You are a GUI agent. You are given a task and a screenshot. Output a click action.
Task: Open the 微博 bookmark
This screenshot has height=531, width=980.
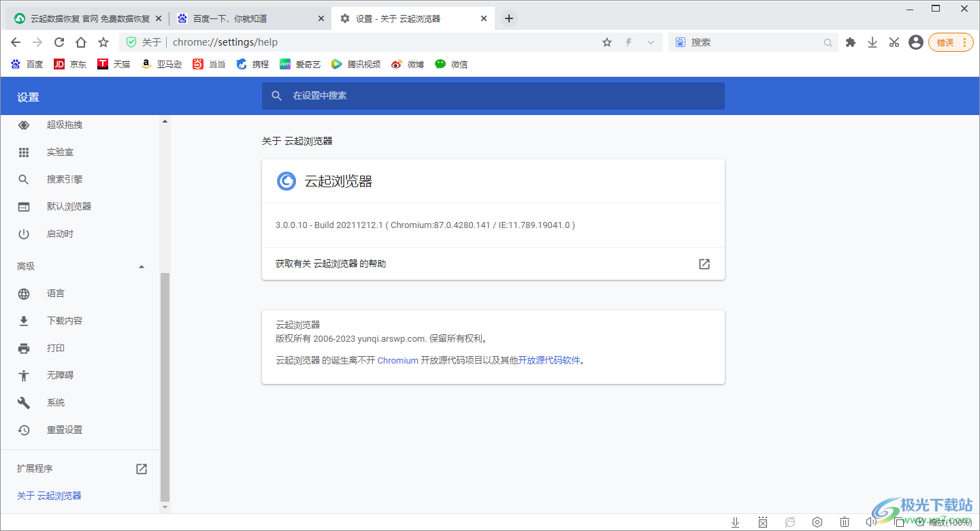(x=408, y=64)
